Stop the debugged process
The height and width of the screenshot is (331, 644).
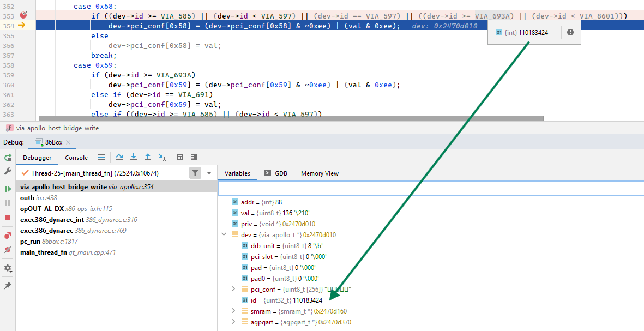tap(8, 218)
